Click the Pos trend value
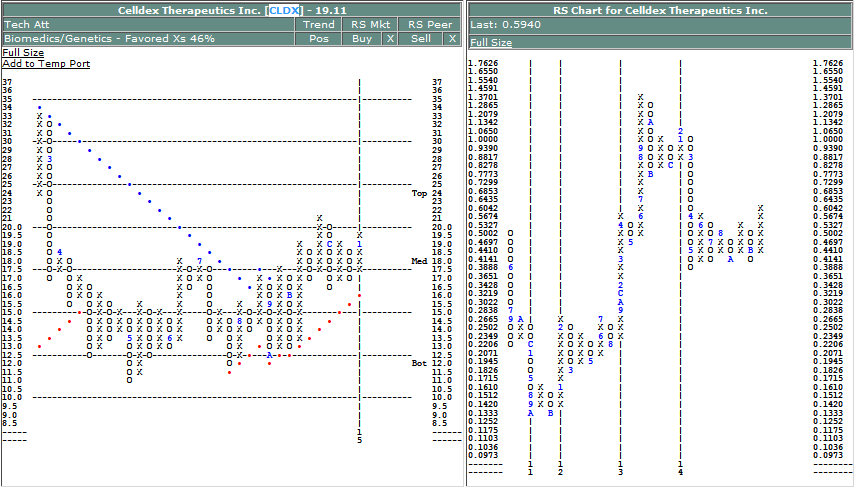Screen dimensions: 856x488 tap(318, 39)
